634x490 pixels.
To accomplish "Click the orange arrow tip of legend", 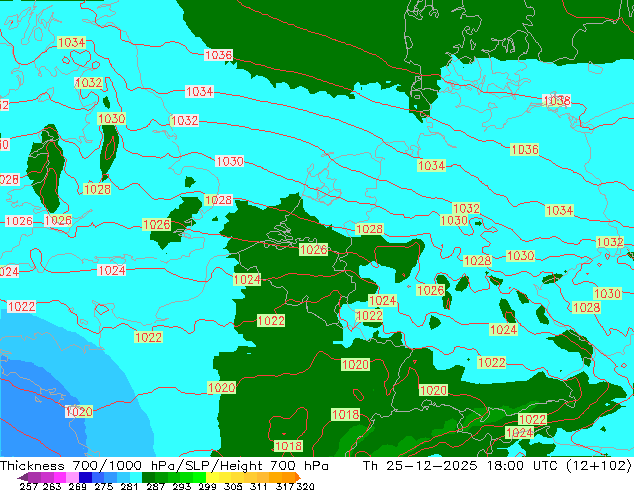I will pyautogui.click(x=298, y=477).
